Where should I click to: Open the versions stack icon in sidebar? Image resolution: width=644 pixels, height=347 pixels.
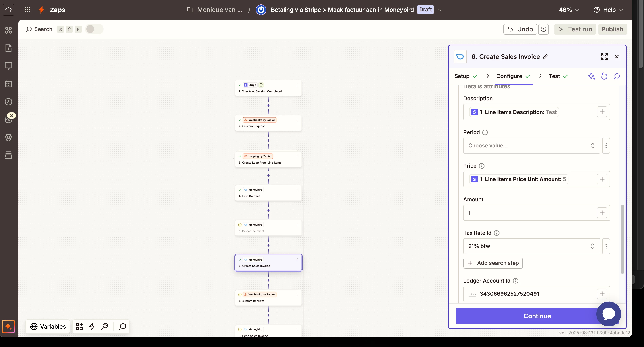[x=8, y=155]
